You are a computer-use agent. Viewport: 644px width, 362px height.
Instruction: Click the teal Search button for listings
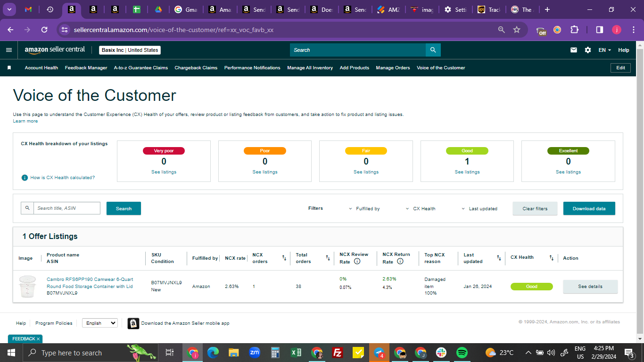[x=124, y=208]
